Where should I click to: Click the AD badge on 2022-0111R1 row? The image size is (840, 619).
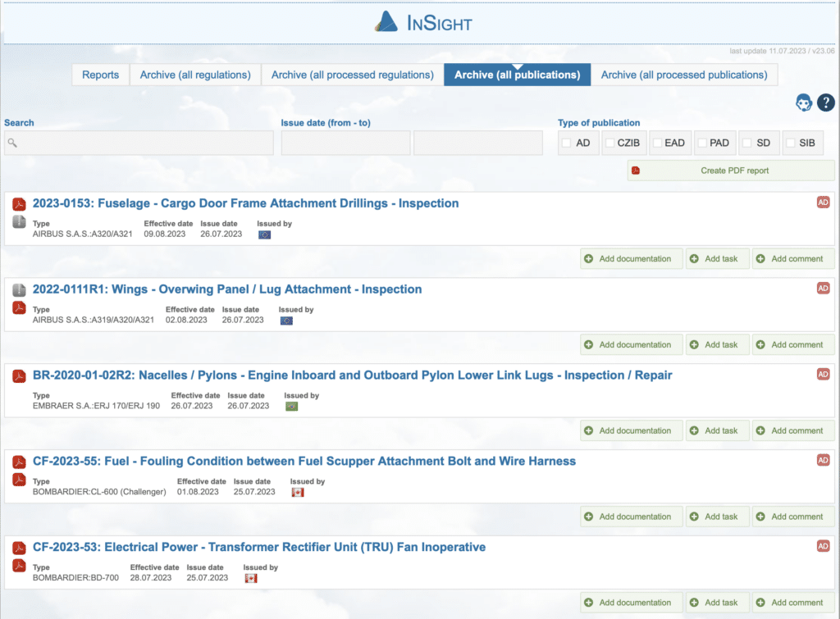pos(824,288)
